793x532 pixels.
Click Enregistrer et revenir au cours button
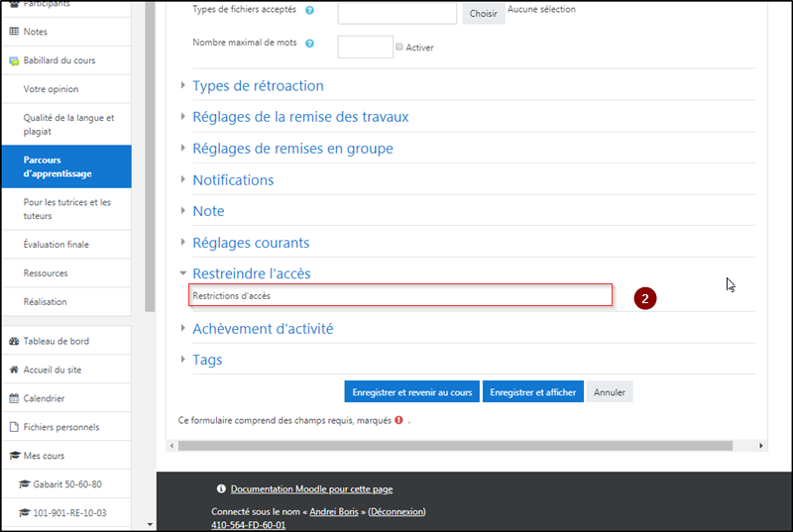411,391
